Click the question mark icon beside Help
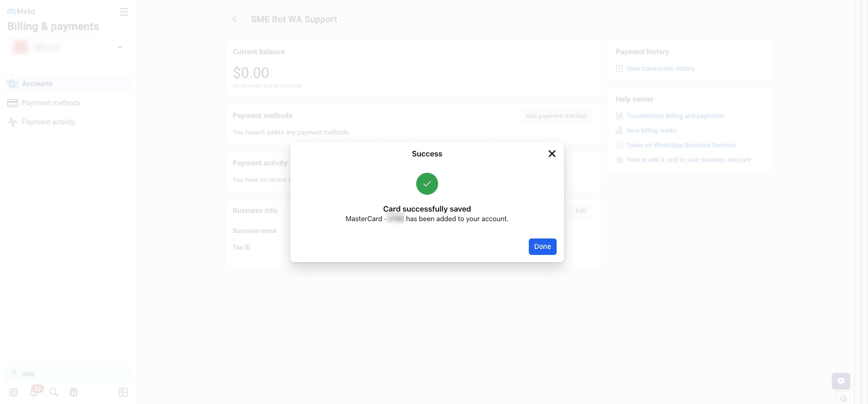This screenshot has width=868, height=404. [14, 374]
